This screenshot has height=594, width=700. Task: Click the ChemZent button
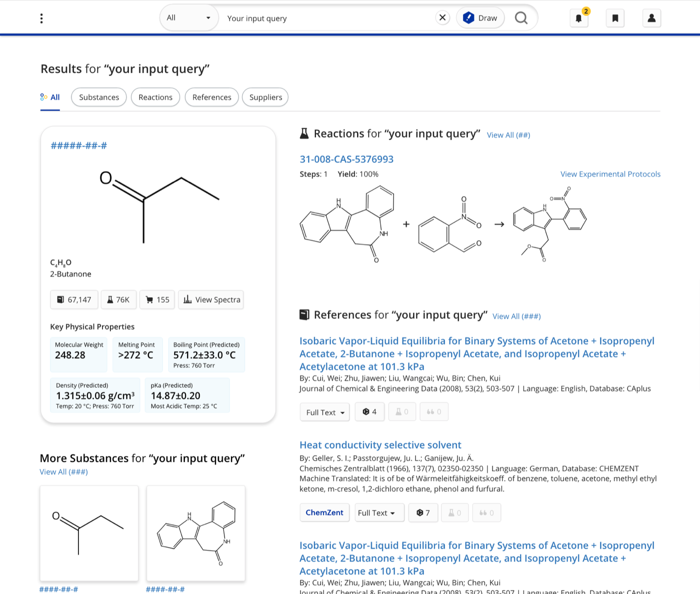[x=324, y=512]
